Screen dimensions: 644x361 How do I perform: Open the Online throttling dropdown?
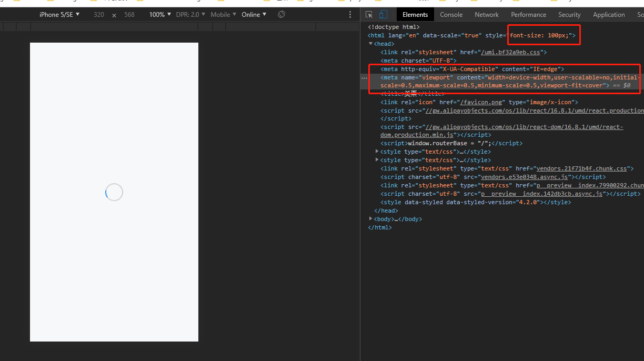pyautogui.click(x=254, y=15)
